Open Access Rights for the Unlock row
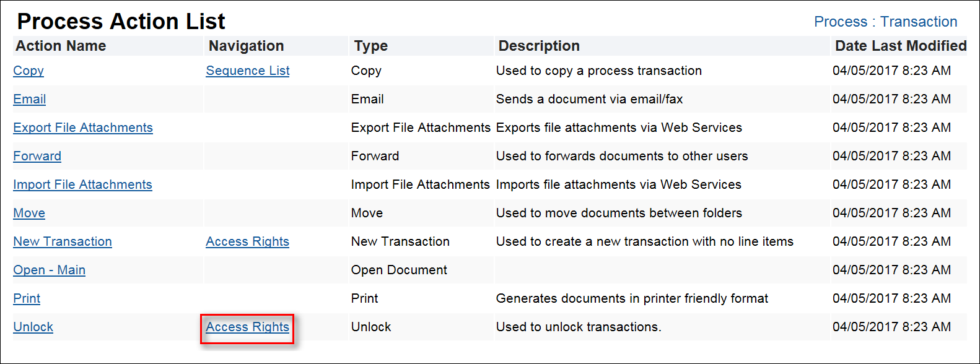Screen dimensions: 980x364 247,327
